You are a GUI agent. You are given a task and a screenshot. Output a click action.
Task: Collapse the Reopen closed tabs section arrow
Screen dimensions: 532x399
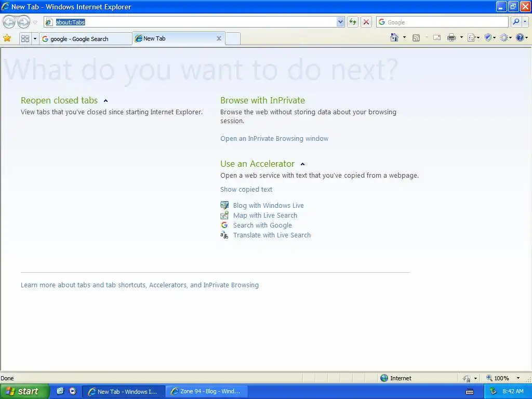coord(106,101)
